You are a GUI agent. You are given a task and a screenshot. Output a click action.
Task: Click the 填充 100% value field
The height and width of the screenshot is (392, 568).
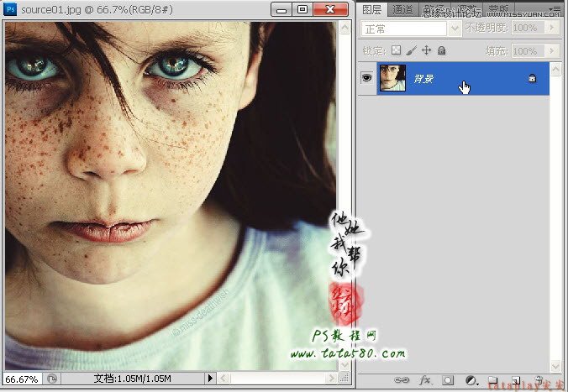click(x=529, y=50)
